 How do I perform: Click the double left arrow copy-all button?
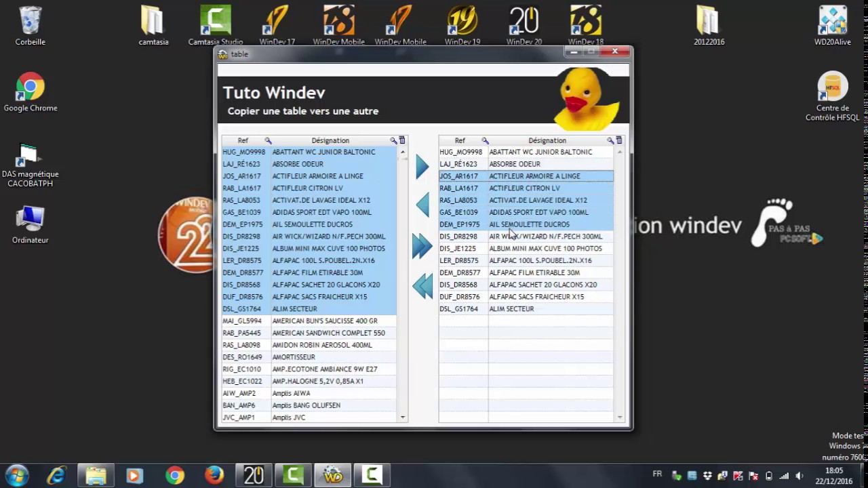click(x=422, y=285)
